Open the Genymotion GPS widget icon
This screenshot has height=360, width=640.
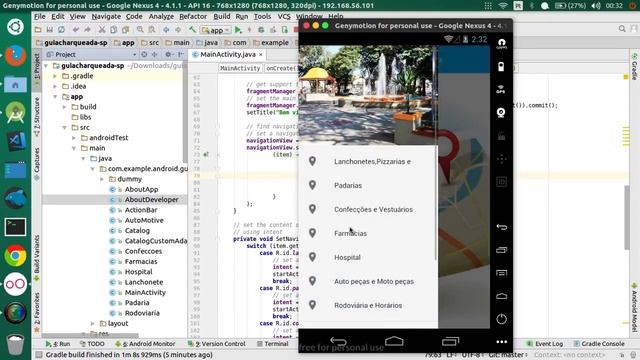pos(501,89)
